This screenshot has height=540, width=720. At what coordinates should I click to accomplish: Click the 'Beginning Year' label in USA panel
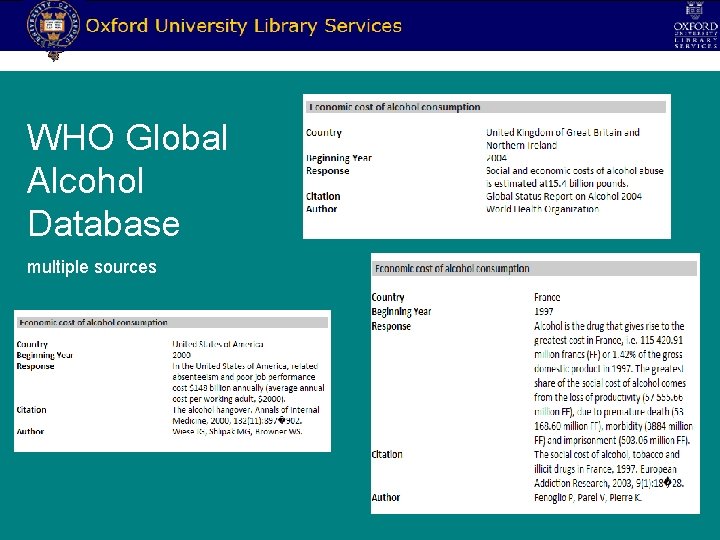tap(45, 355)
